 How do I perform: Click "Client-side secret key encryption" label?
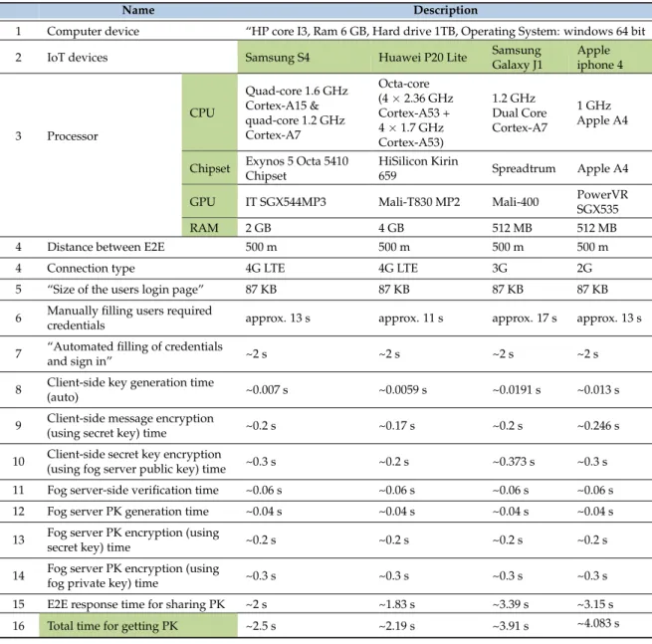coord(136,462)
